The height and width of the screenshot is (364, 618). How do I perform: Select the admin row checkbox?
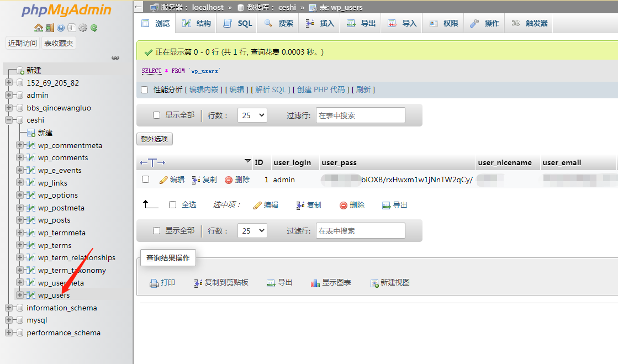point(145,180)
